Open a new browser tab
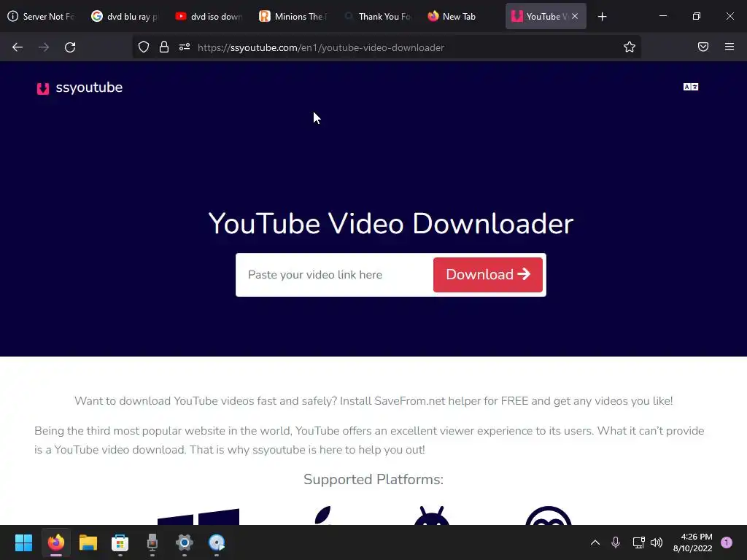The height and width of the screenshot is (560, 747). click(x=602, y=17)
